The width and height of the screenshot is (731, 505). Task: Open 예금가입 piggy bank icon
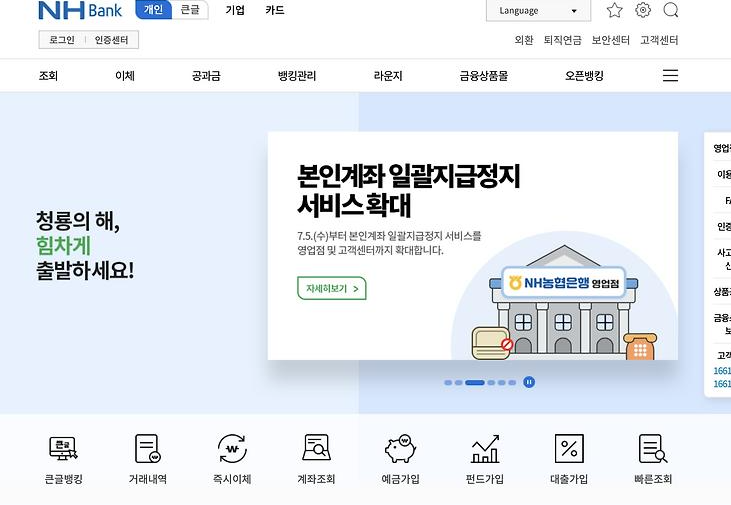click(400, 448)
